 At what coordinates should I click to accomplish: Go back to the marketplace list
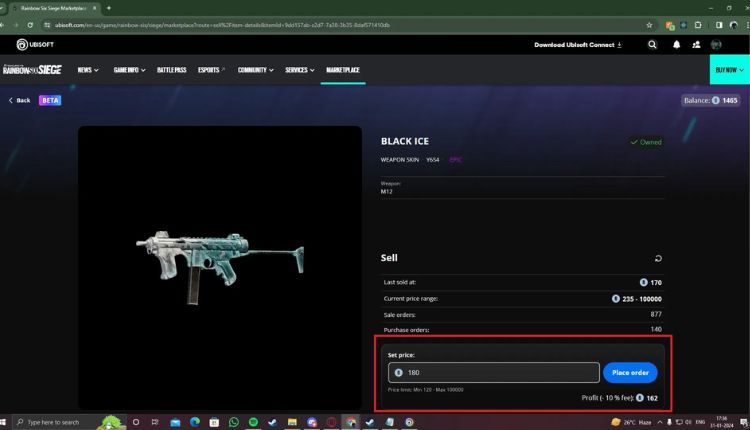pyautogui.click(x=19, y=100)
